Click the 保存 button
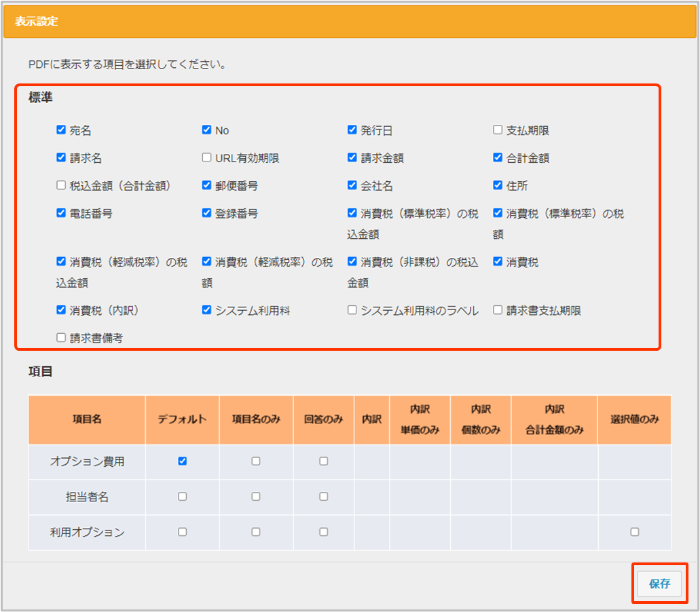The width and height of the screenshot is (700, 612). point(659,584)
